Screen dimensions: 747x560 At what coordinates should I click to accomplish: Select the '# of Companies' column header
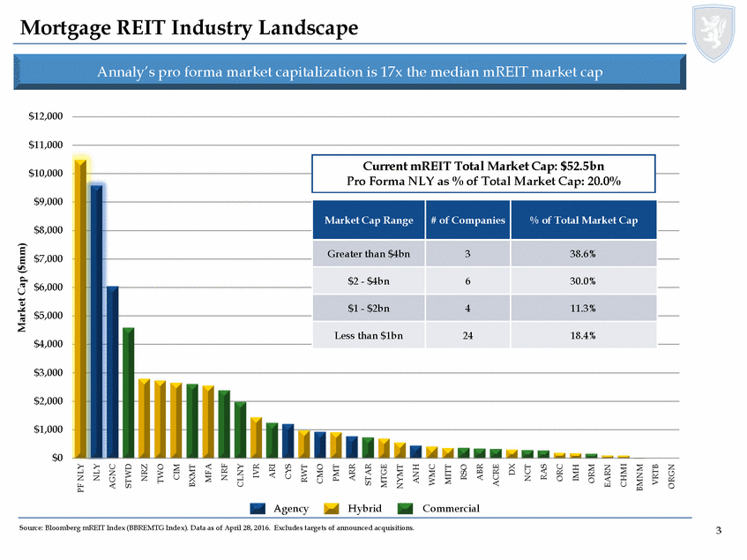click(x=467, y=220)
